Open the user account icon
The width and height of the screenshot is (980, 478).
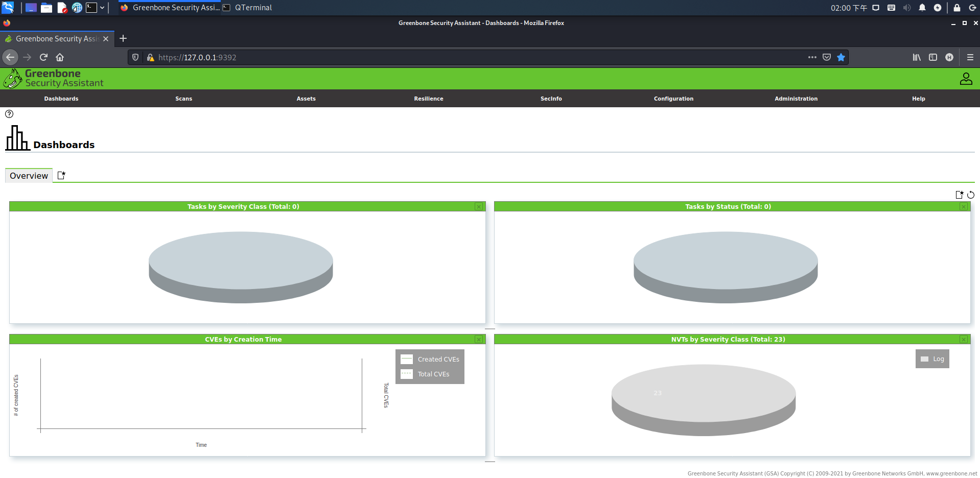pos(966,79)
